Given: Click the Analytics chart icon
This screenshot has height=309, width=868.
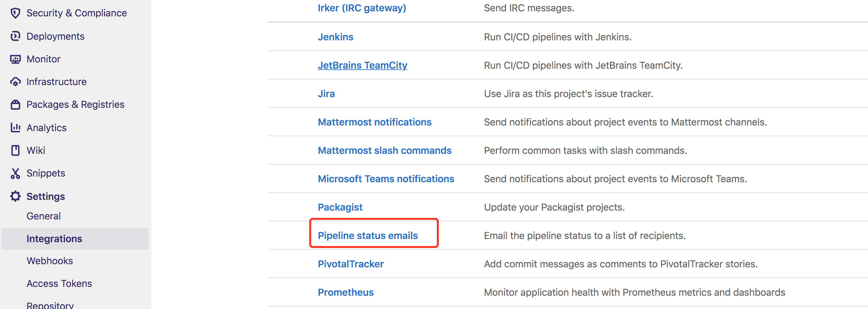Looking at the screenshot, I should [x=15, y=127].
